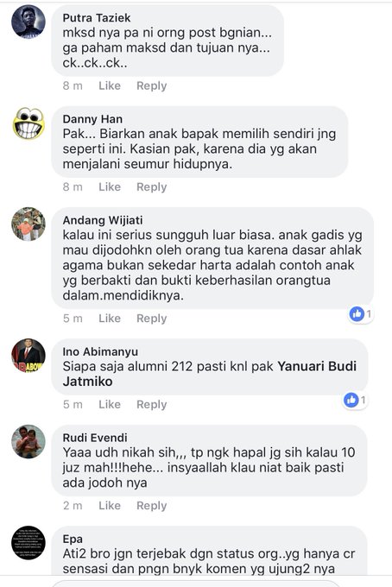Open the Rudi Evendi name link

[95, 438]
